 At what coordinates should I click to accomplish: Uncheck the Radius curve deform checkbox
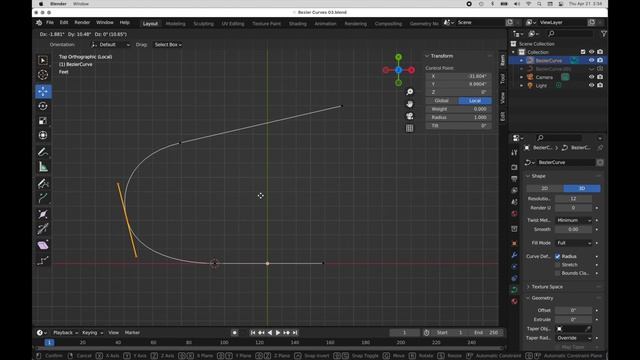coord(558,256)
